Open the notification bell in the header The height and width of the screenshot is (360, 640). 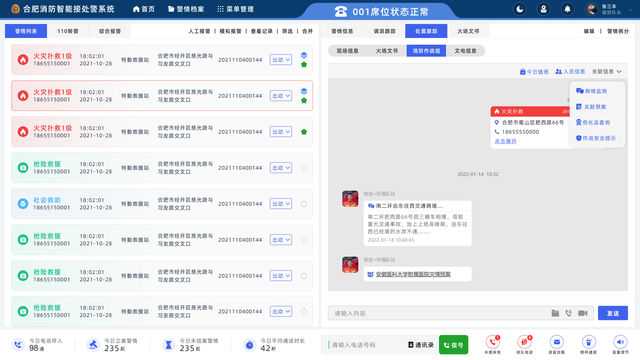click(x=567, y=9)
